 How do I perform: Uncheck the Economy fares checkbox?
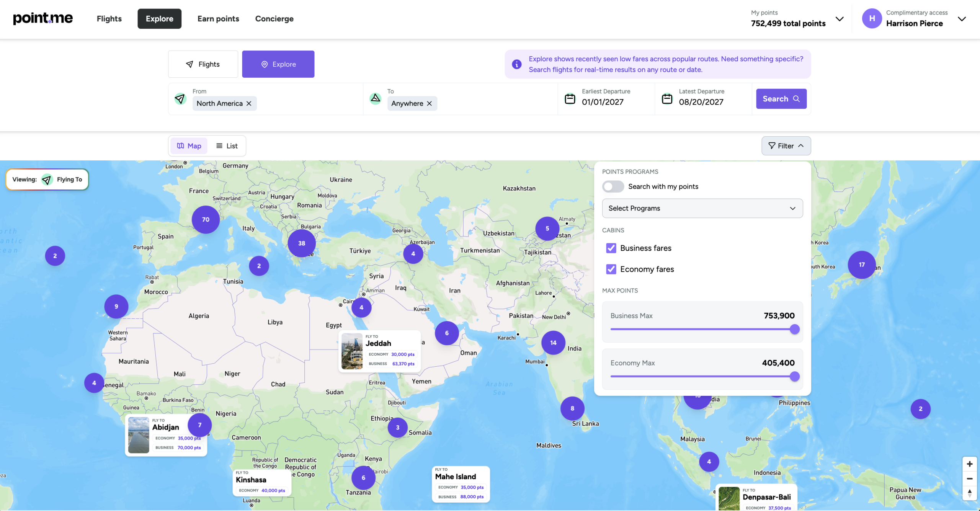(611, 269)
